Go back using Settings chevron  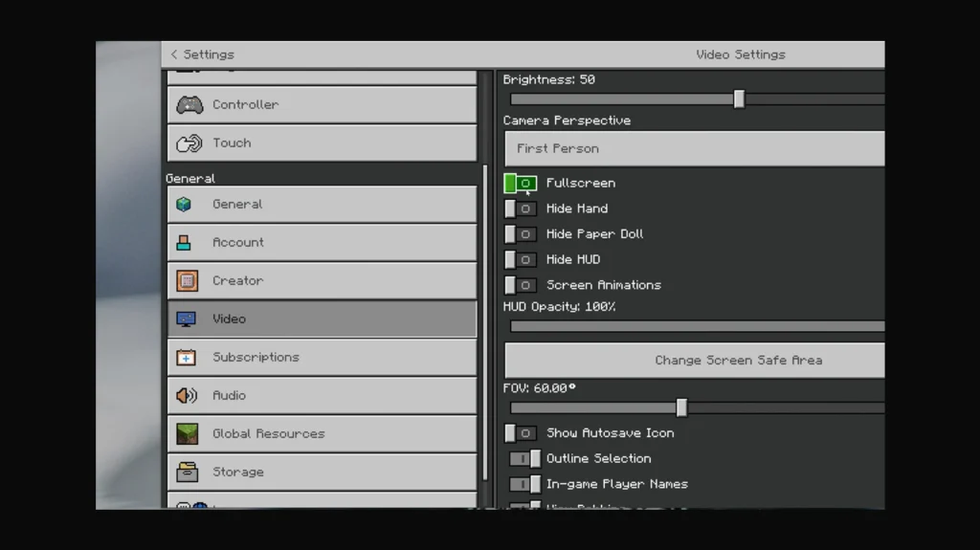click(174, 55)
